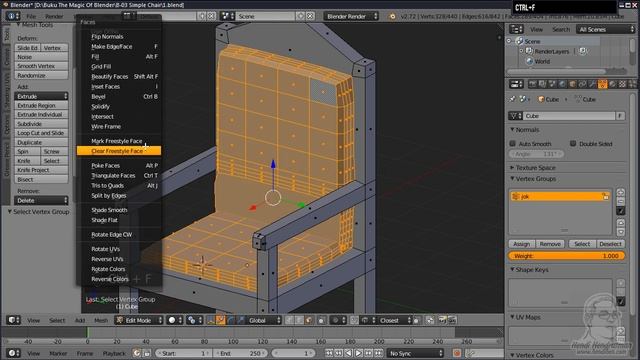Open the Blender Render engine dropdown
Viewport: 640px width, 360px height.
click(351, 16)
